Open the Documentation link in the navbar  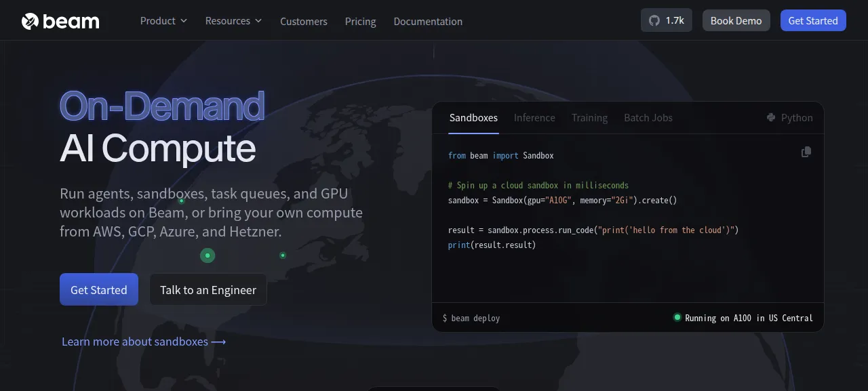[x=428, y=21]
